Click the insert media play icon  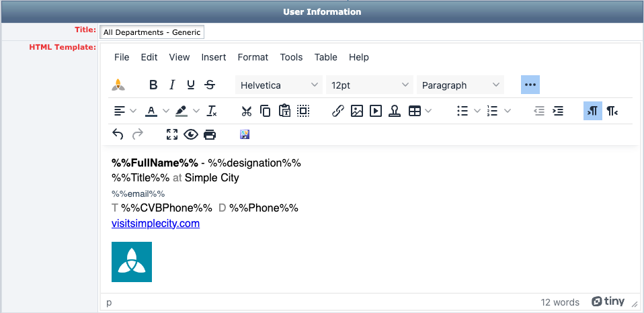click(x=375, y=111)
